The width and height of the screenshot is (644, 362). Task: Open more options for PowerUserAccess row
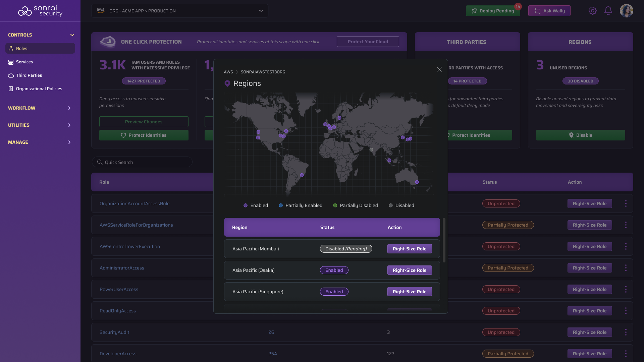coord(626,289)
